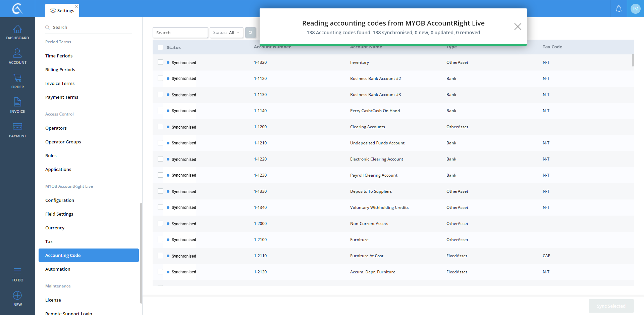This screenshot has width=644, height=315.
Task: Click the Sync Selected button
Action: click(x=611, y=306)
